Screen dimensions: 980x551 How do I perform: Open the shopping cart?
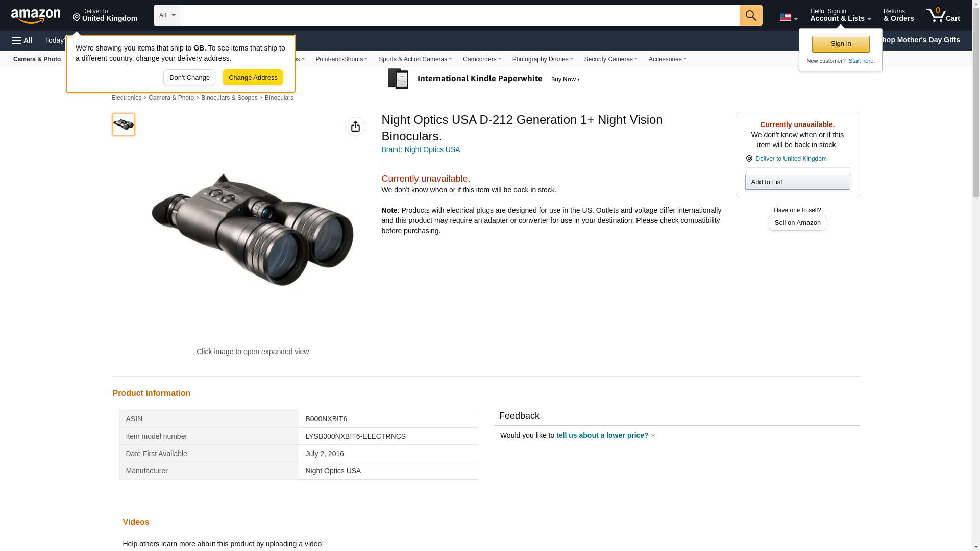point(943,15)
